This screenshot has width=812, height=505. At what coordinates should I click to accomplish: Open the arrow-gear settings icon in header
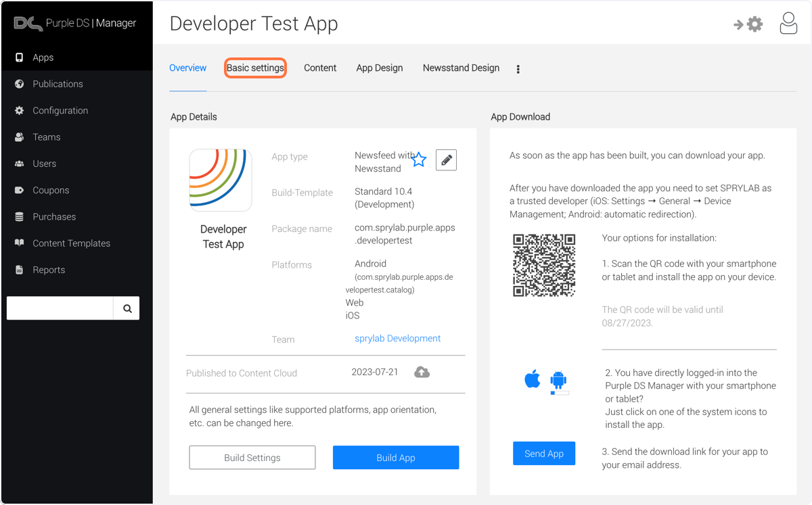click(748, 24)
